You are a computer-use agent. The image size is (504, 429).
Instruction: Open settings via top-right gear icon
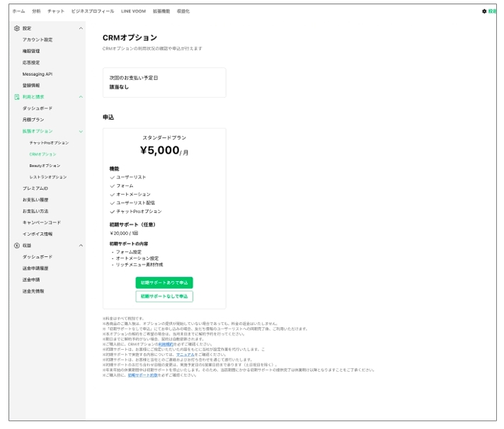pyautogui.click(x=484, y=11)
